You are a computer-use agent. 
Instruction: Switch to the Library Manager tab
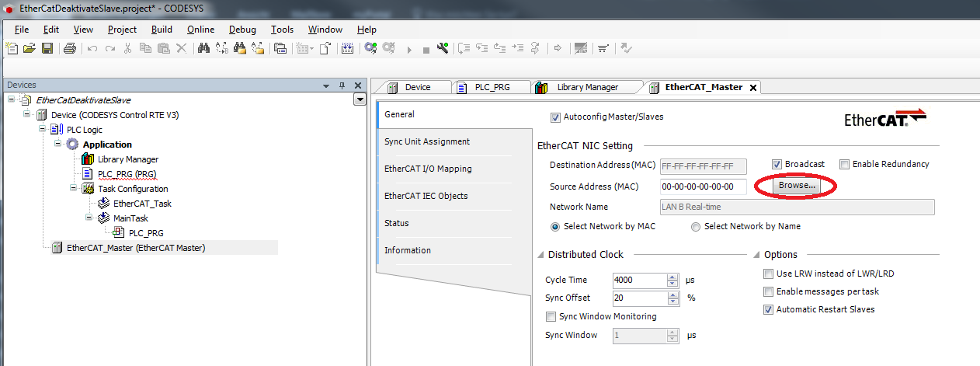pyautogui.click(x=586, y=87)
